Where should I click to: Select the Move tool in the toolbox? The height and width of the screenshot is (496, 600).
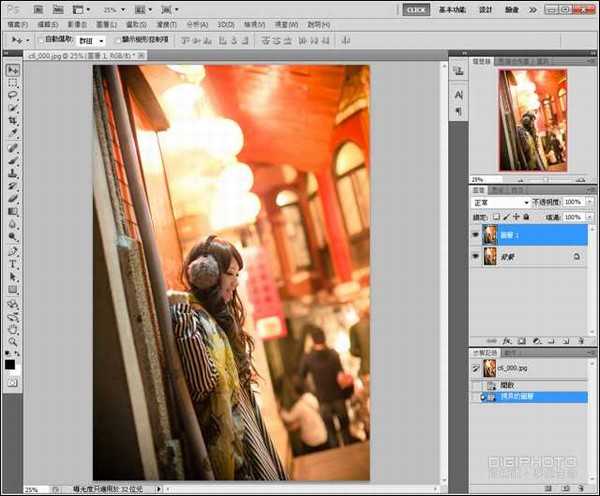[13, 70]
